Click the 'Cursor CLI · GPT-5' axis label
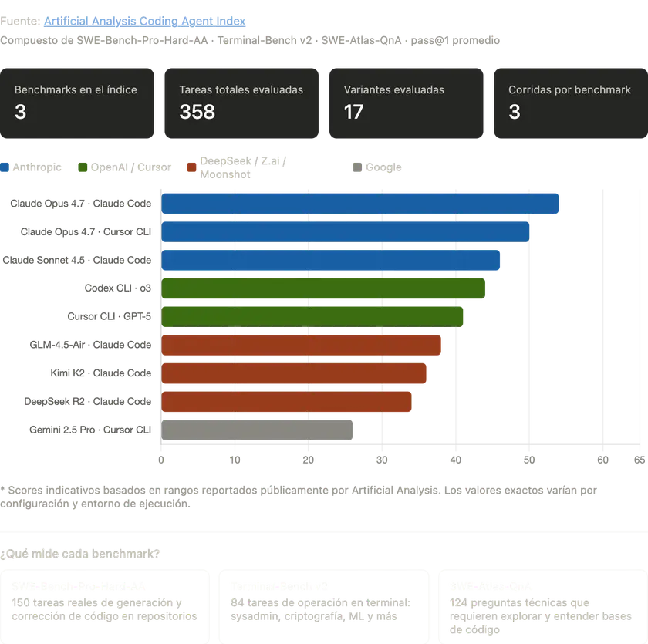The width and height of the screenshot is (648, 644). coord(109,317)
